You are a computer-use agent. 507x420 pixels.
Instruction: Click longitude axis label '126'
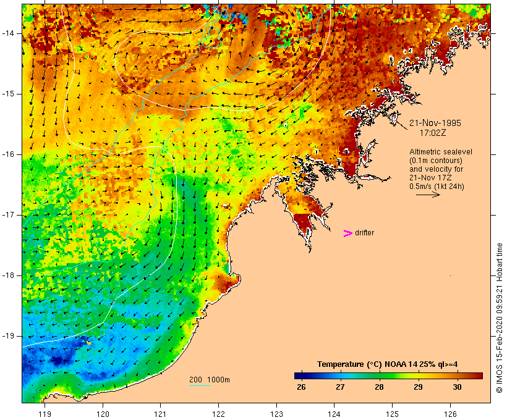point(450,414)
